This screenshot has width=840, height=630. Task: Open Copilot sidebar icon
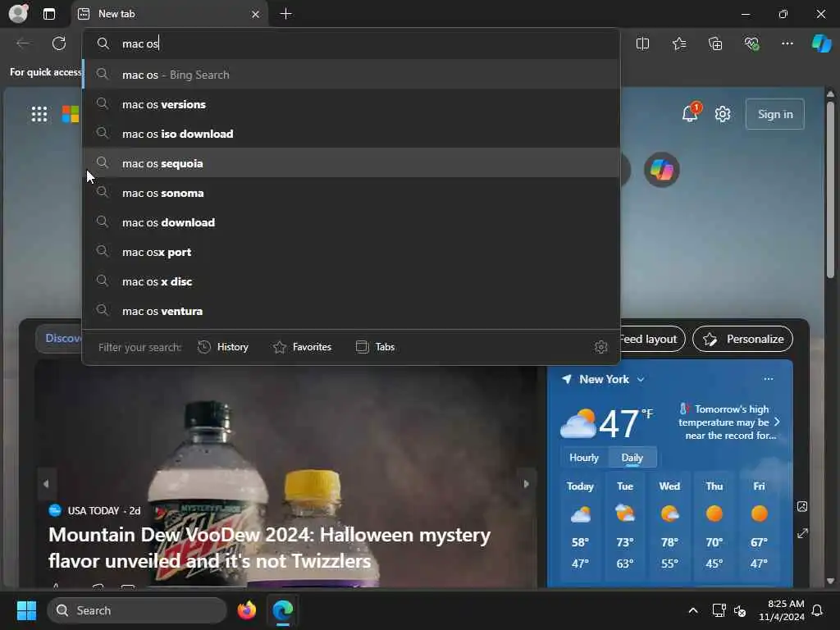click(x=822, y=43)
